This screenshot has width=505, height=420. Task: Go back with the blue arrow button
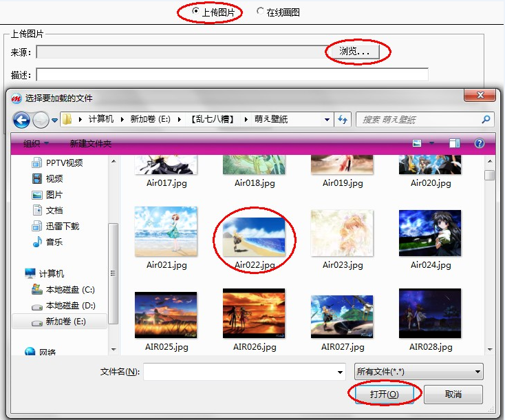point(21,120)
